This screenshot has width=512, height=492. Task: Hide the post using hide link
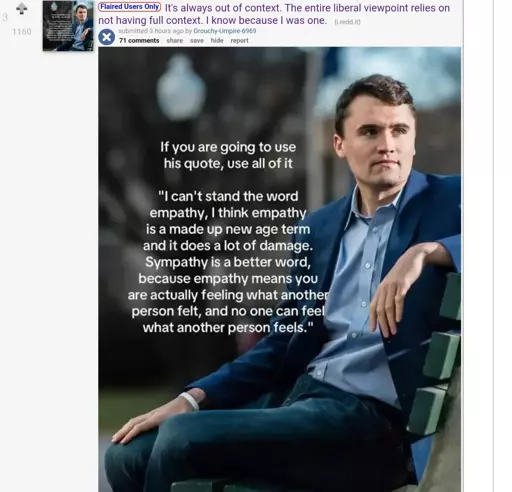coord(217,41)
